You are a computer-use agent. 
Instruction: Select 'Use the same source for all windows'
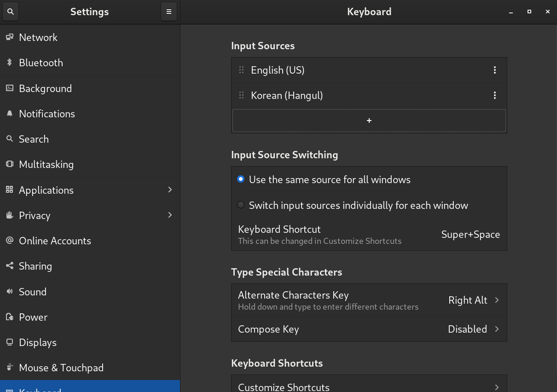[241, 179]
